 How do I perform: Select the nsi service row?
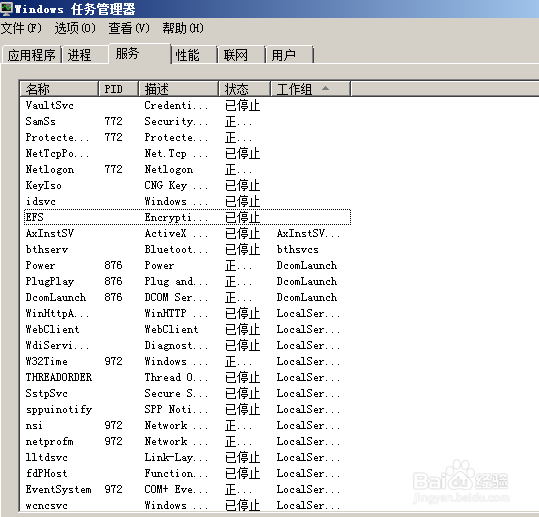pyautogui.click(x=187, y=425)
